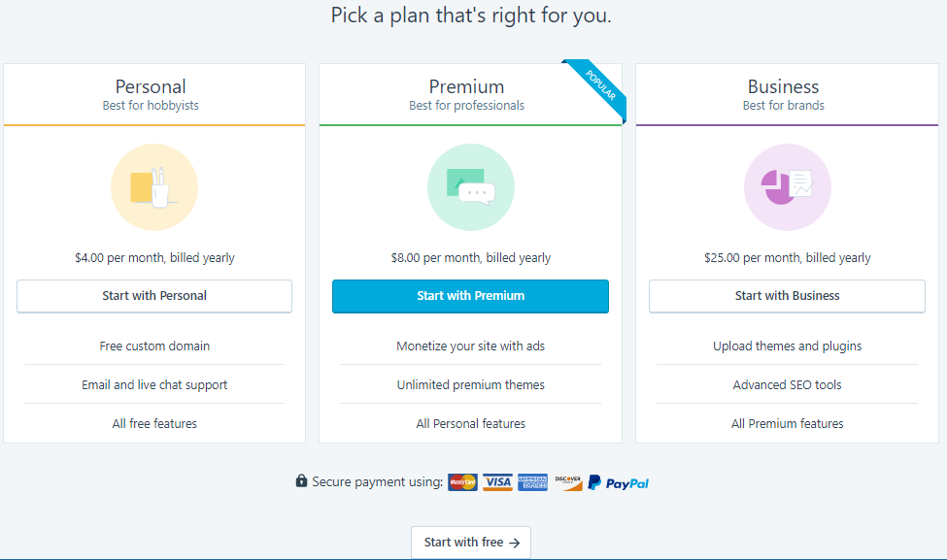This screenshot has height=560, width=947.
Task: Click the Discover card logo
Action: pos(568,482)
